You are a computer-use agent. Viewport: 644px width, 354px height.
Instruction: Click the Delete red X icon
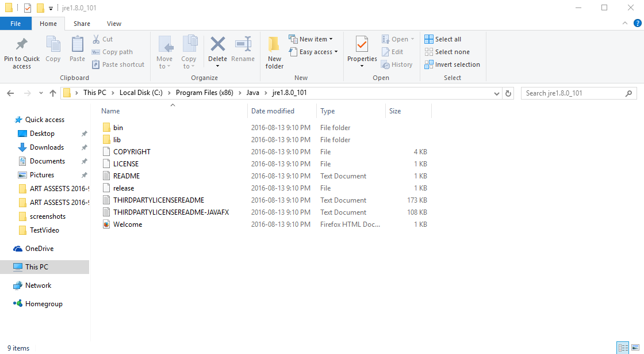coord(218,44)
